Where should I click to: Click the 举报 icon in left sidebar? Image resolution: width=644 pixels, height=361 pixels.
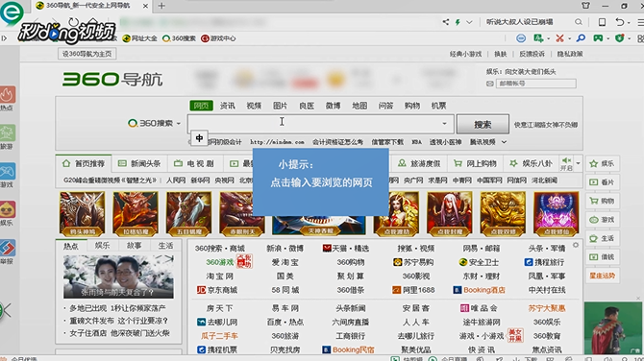pyautogui.click(x=7, y=248)
